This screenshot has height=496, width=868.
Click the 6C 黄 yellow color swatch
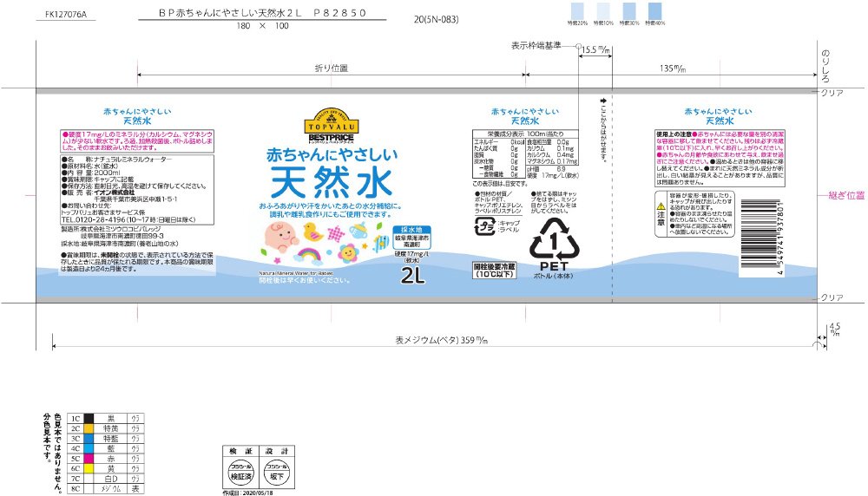(x=88, y=468)
